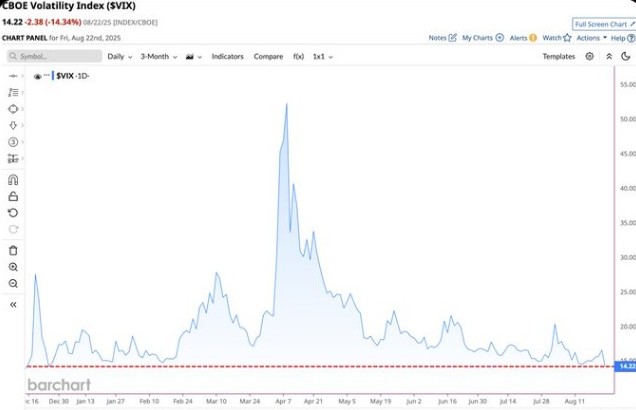The height and width of the screenshot is (410, 636).
Task: Toggle visibility of the $VIX series
Action: click(38, 75)
